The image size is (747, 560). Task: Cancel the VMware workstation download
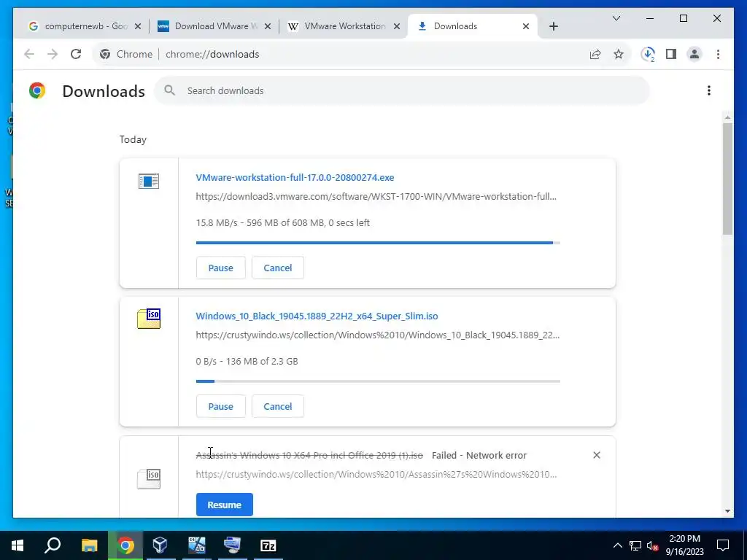coord(278,268)
